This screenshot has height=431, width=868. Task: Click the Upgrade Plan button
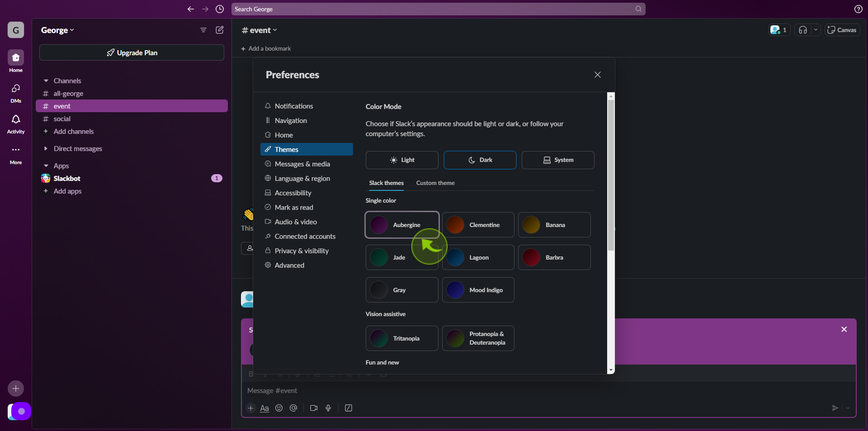click(x=132, y=52)
